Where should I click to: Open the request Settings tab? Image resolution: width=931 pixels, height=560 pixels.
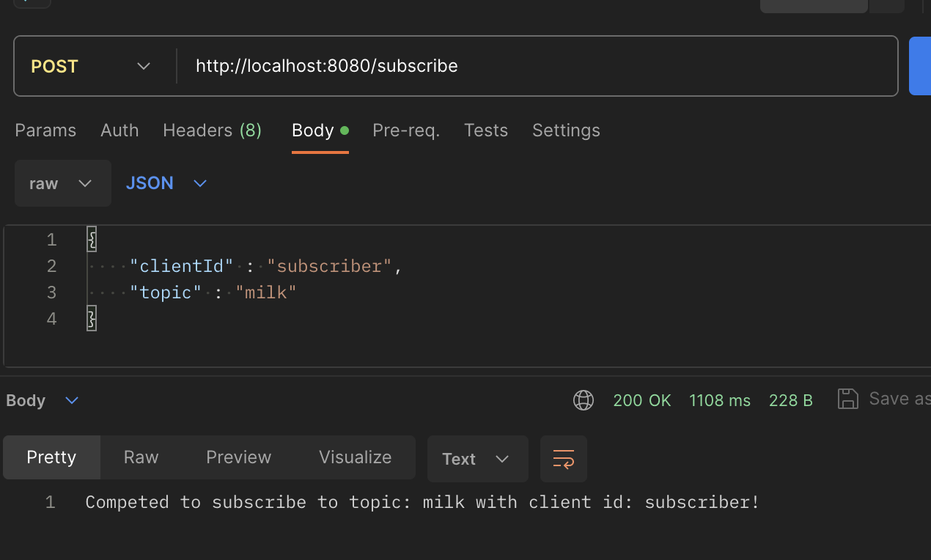tap(566, 130)
